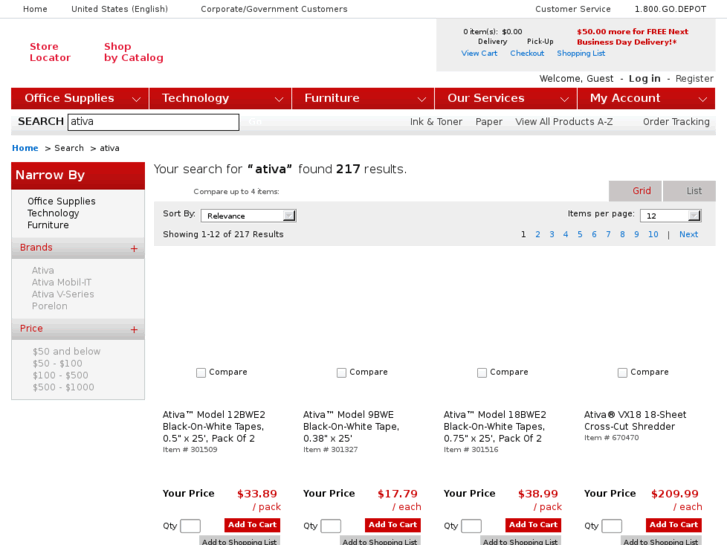The width and height of the screenshot is (727, 545).
Task: Go to results page 10
Action: coord(653,234)
